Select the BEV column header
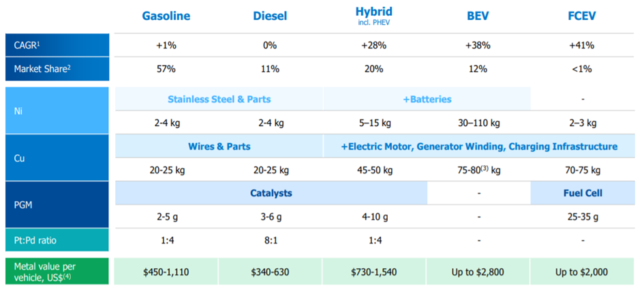The height and width of the screenshot is (290, 644). (478, 16)
